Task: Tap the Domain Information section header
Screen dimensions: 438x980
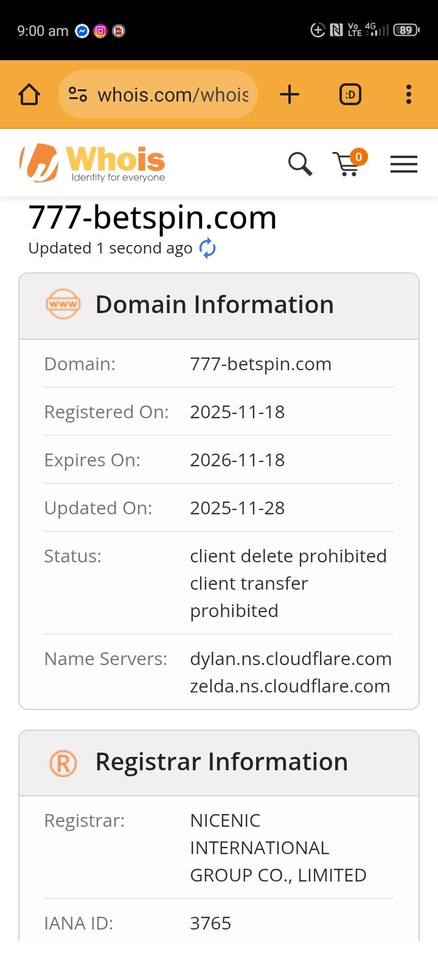Action: click(x=215, y=305)
